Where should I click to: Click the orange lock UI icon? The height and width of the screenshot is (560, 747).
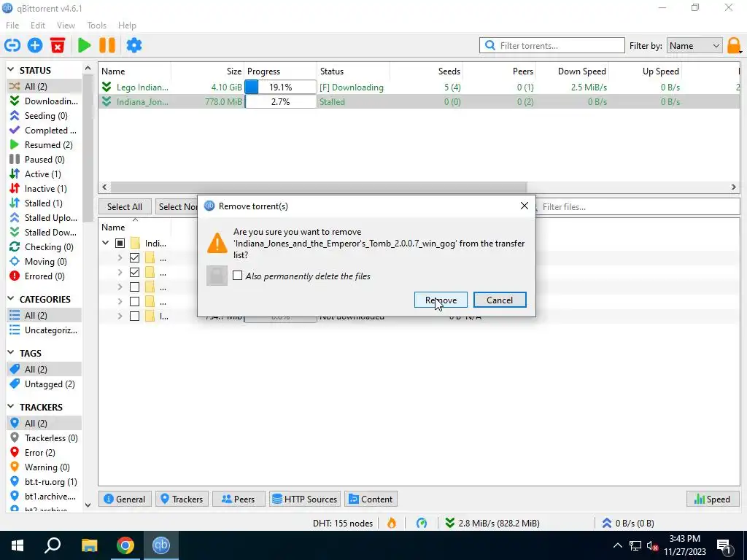(734, 46)
